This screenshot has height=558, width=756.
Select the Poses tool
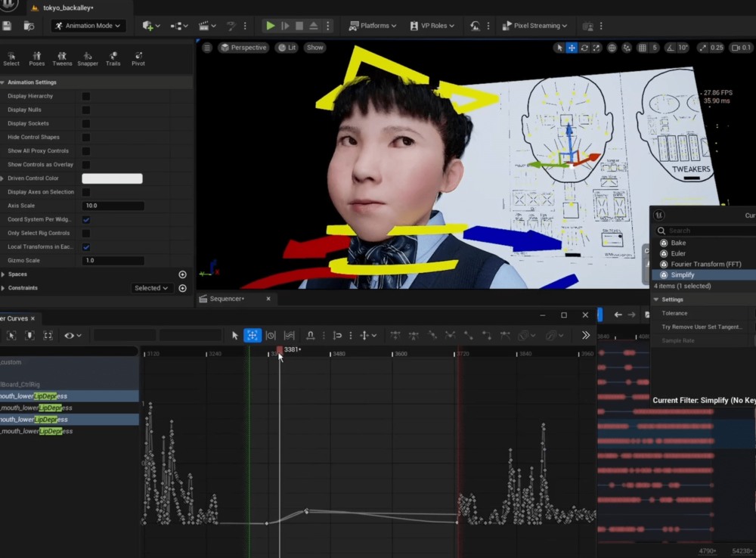[36, 59]
